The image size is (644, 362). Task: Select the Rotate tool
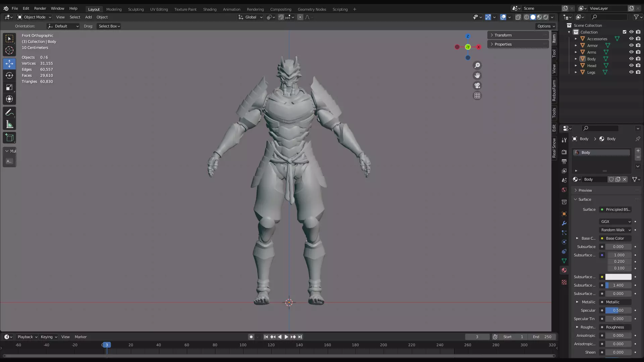pyautogui.click(x=9, y=75)
